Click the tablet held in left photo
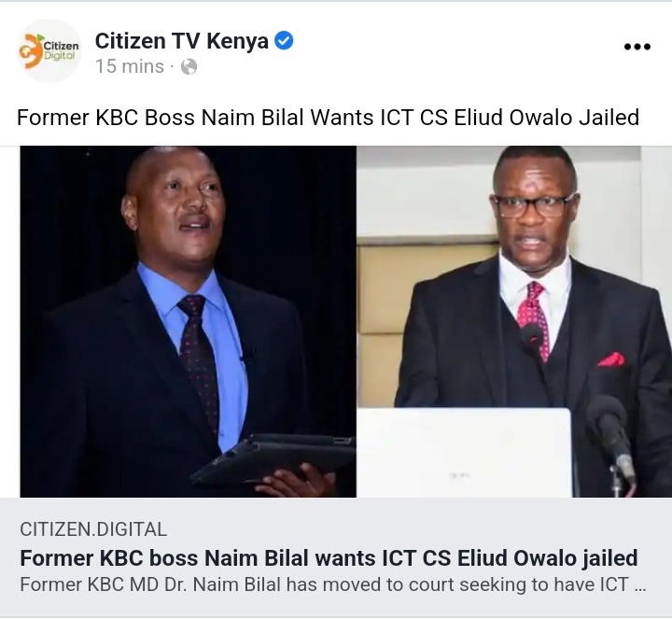672x619 pixels. (274, 458)
